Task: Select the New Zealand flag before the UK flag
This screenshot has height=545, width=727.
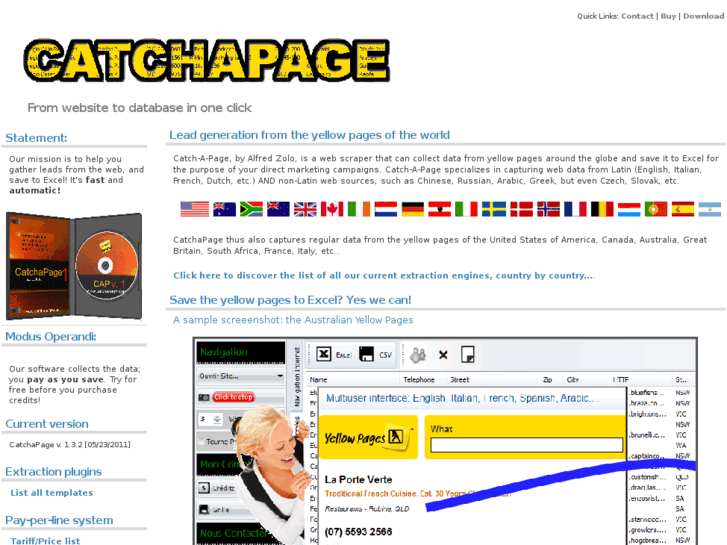Action: pos(278,209)
